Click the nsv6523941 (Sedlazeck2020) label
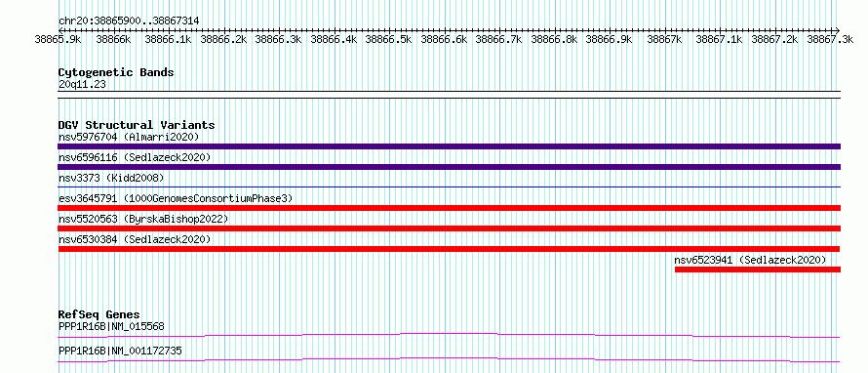The width and height of the screenshot is (868, 373). click(x=750, y=260)
